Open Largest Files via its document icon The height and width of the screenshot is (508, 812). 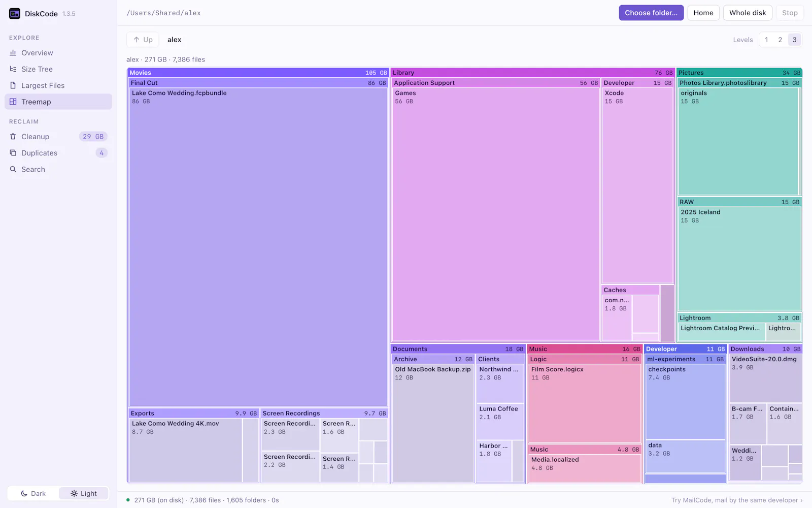pyautogui.click(x=13, y=85)
